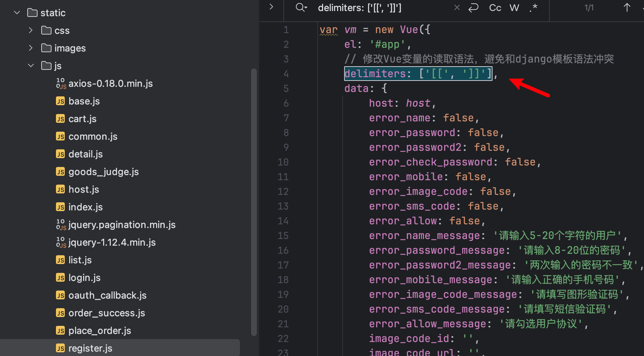Image resolution: width=644 pixels, height=356 pixels.
Task: Toggle Regex search option
Action: (x=534, y=8)
